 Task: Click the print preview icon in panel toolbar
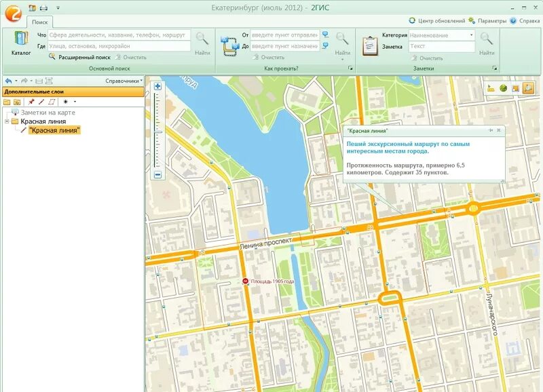49,81
